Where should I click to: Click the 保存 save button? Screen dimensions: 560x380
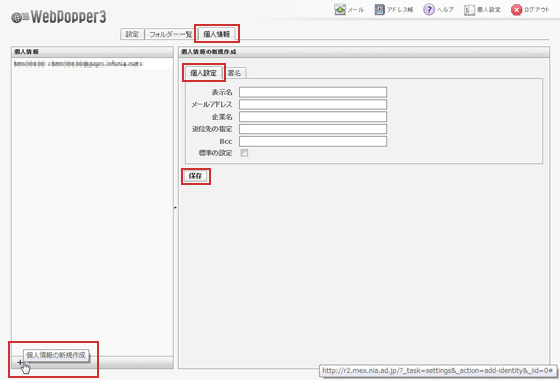click(195, 176)
